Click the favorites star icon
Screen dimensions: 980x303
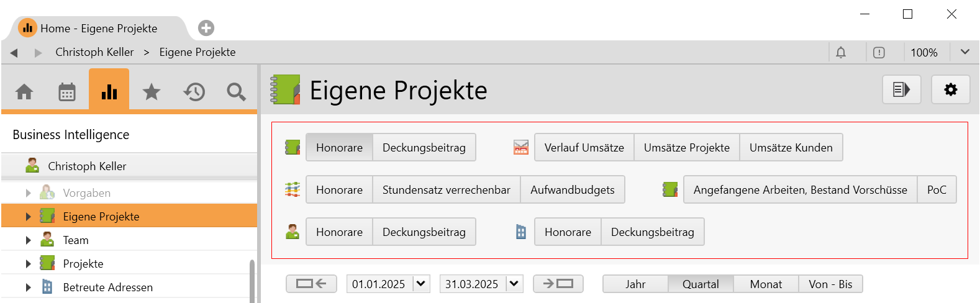[151, 92]
